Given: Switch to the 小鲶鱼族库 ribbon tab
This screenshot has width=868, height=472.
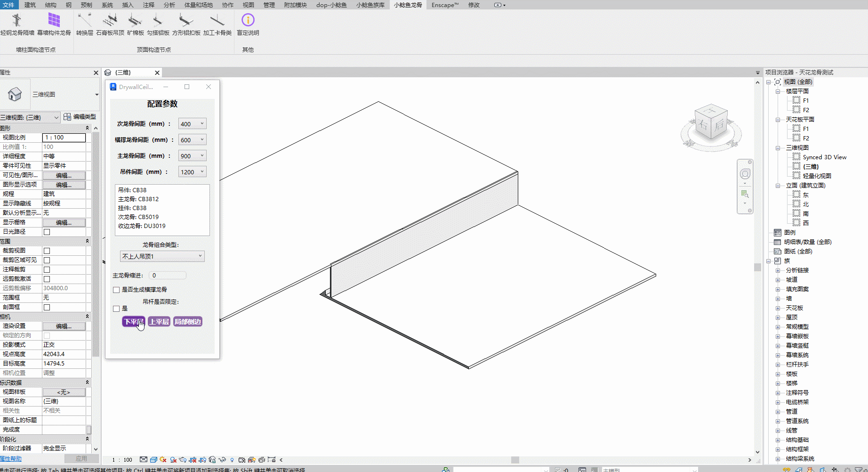Looking at the screenshot, I should point(370,5).
